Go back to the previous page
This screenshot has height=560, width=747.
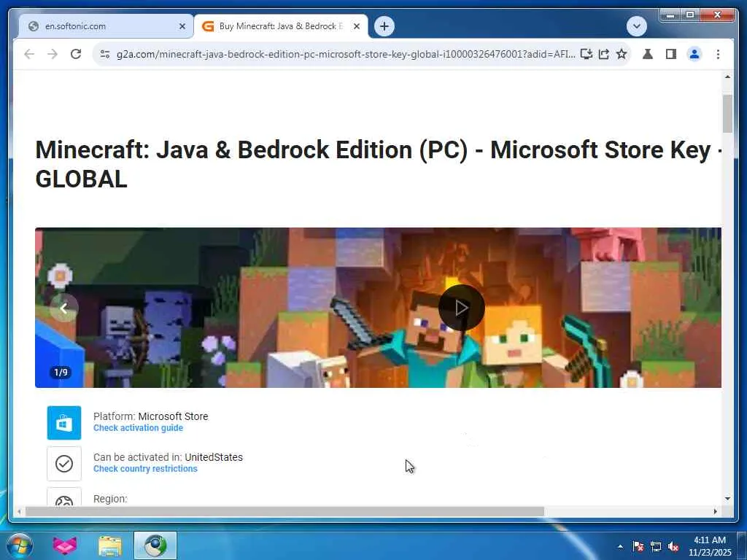(29, 54)
